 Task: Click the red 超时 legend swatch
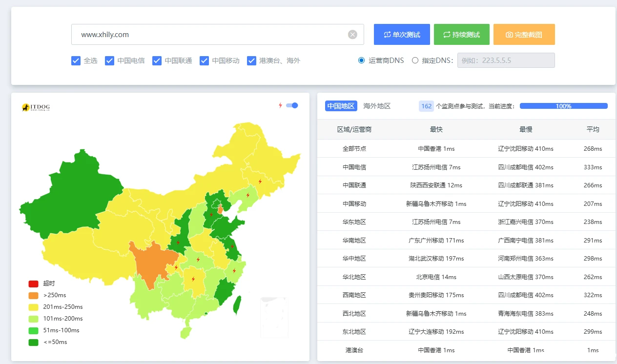point(33,283)
